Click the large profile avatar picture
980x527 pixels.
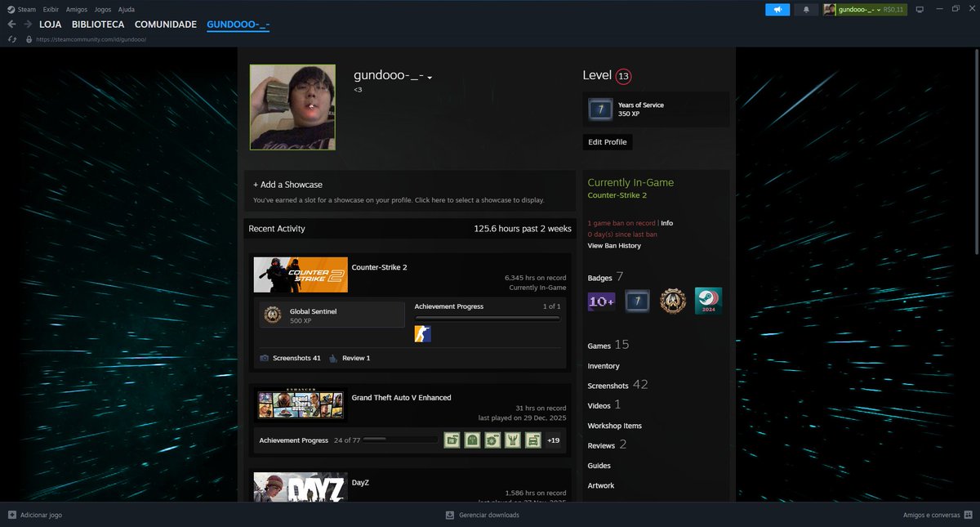pyautogui.click(x=292, y=107)
